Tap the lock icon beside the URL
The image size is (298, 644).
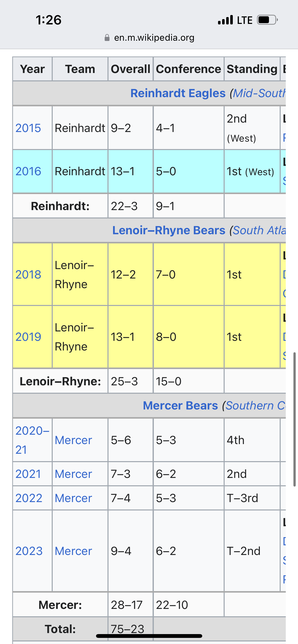[x=107, y=38]
